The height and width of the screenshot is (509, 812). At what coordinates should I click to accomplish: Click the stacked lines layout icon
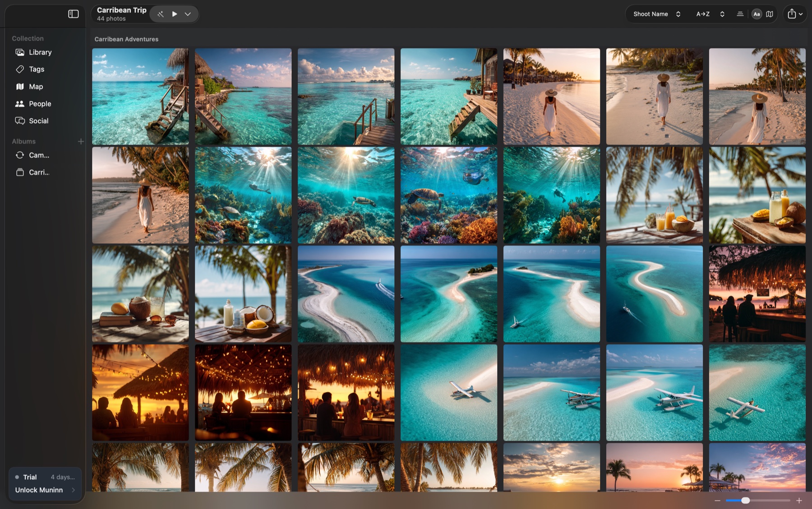[x=740, y=14]
